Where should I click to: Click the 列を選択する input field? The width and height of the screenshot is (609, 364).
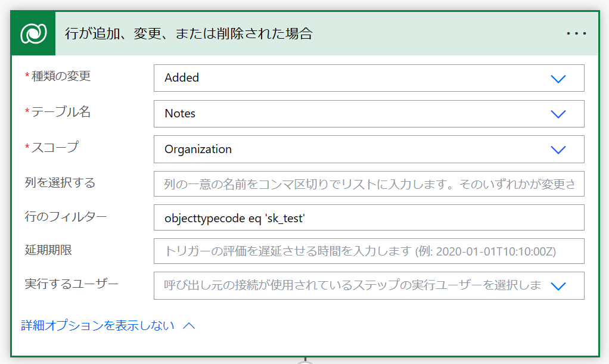[369, 183]
